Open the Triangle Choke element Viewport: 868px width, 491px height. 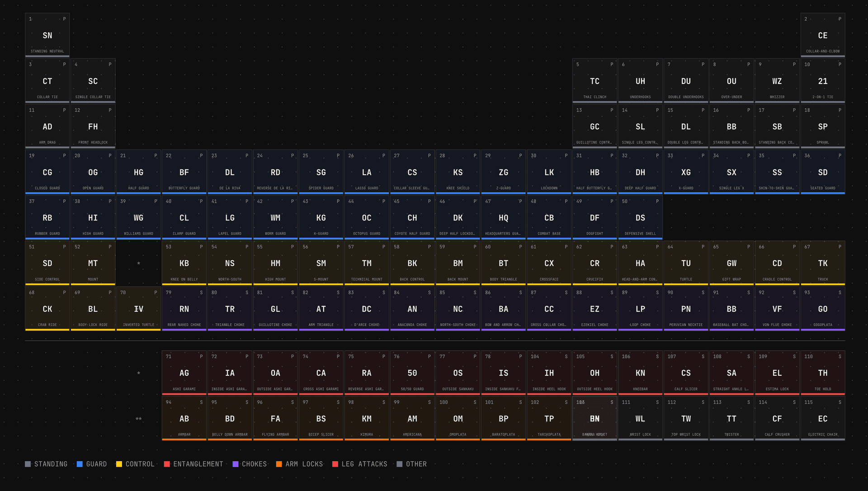point(230,309)
